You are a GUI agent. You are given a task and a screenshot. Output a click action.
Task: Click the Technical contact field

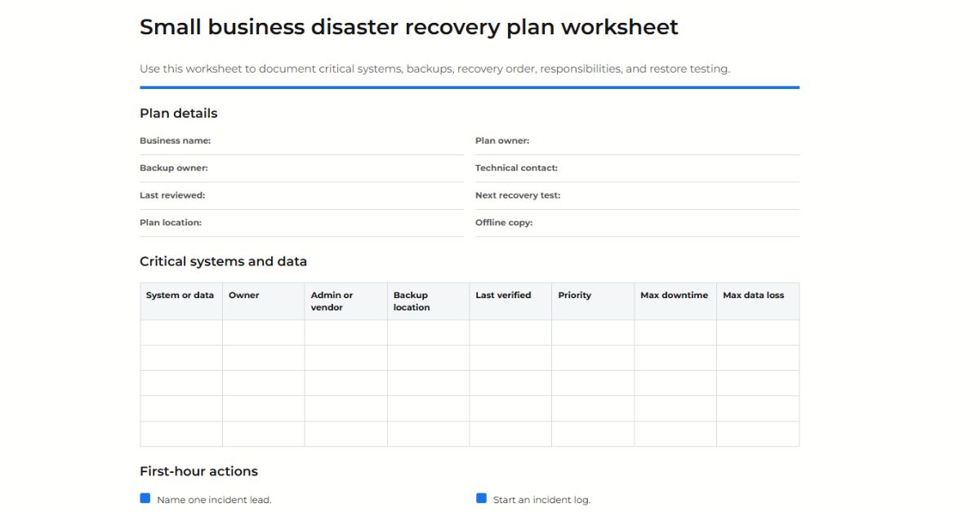637,168
